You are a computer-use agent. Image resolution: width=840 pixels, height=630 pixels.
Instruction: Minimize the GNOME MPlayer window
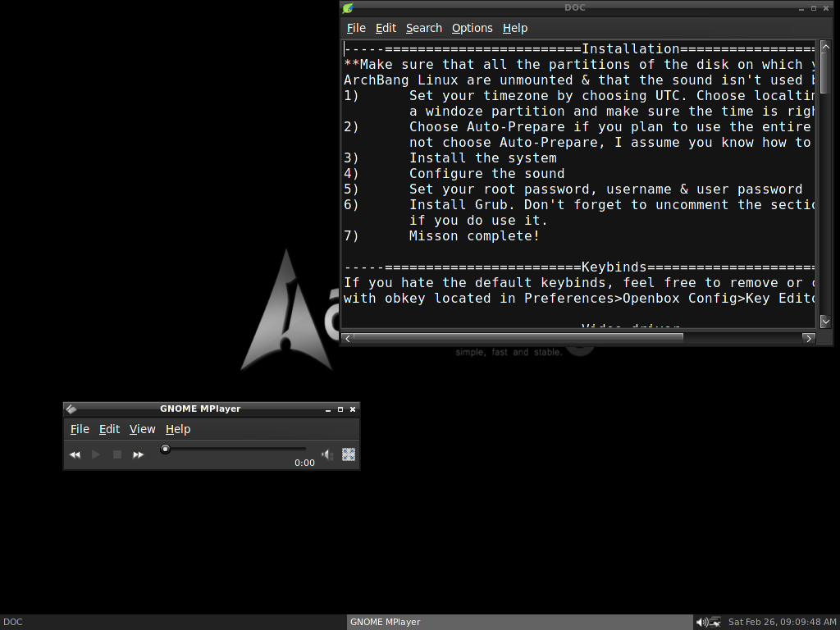(x=328, y=409)
